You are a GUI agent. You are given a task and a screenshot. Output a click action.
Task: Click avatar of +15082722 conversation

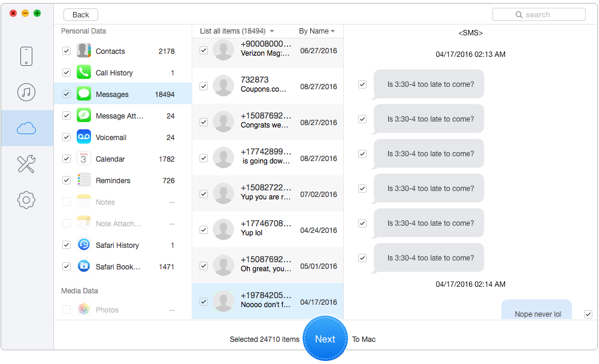[223, 193]
